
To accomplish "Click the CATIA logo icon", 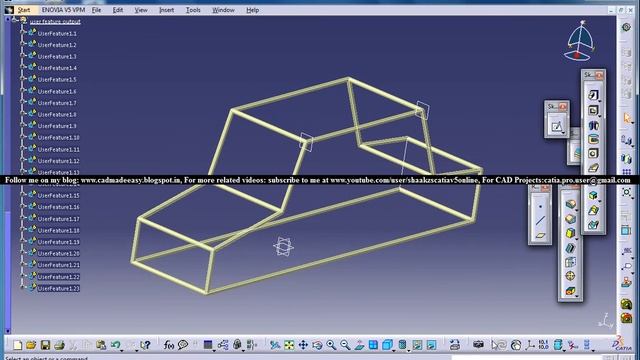I will point(622,344).
